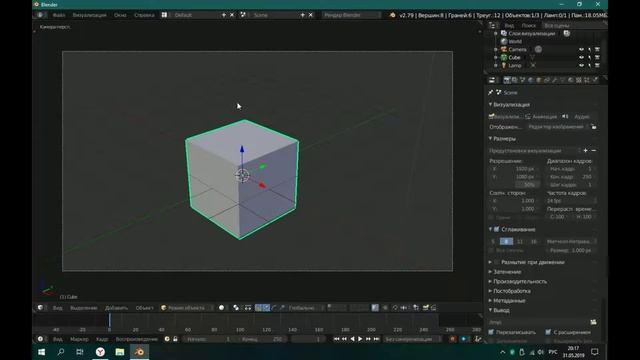Screen dimensions: 640x360
Task: Play animation forward
Action: coord(360,339)
